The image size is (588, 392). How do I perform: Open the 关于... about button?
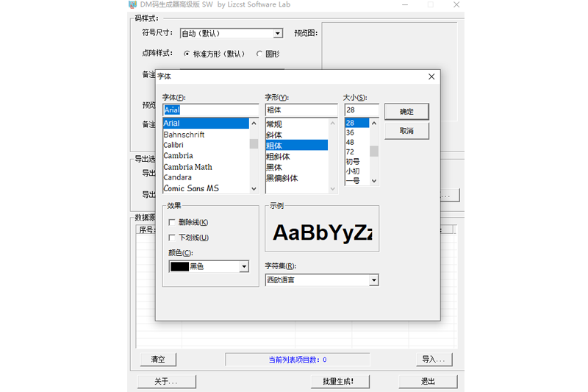[167, 382]
